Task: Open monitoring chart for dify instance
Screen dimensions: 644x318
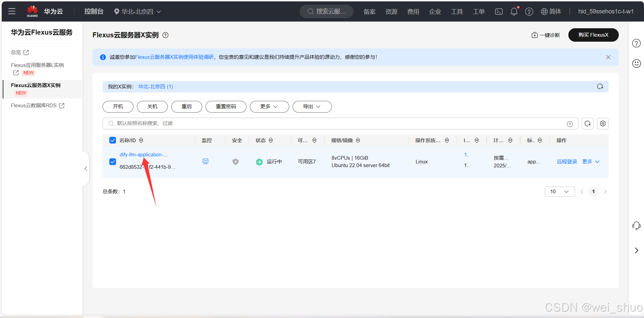Action: pos(205,161)
